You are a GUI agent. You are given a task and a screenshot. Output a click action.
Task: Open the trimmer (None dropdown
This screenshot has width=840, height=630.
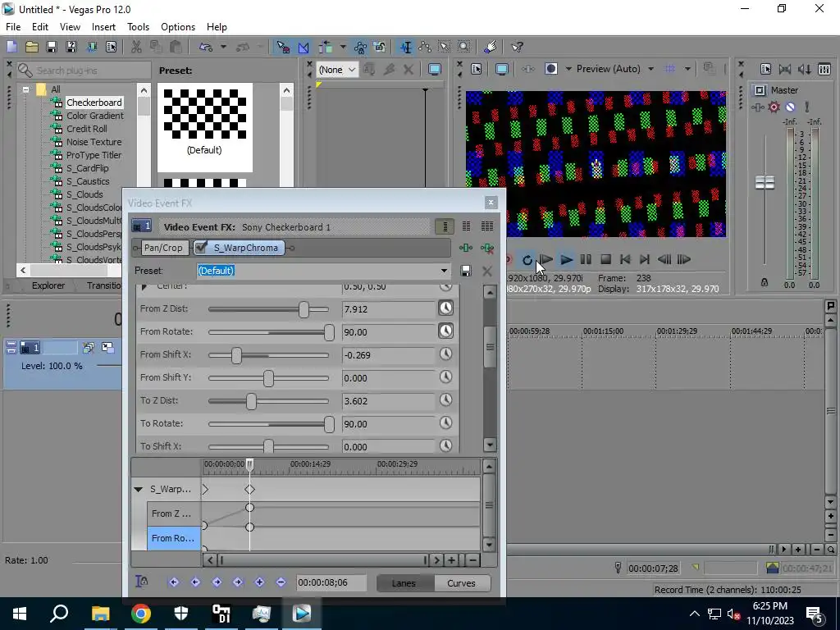pos(337,70)
